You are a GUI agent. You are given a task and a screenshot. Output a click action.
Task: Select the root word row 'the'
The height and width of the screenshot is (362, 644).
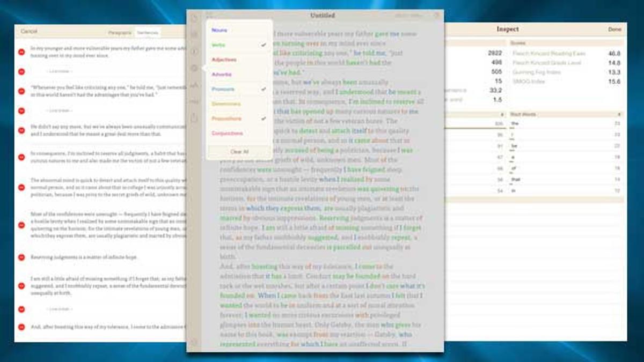[566, 123]
